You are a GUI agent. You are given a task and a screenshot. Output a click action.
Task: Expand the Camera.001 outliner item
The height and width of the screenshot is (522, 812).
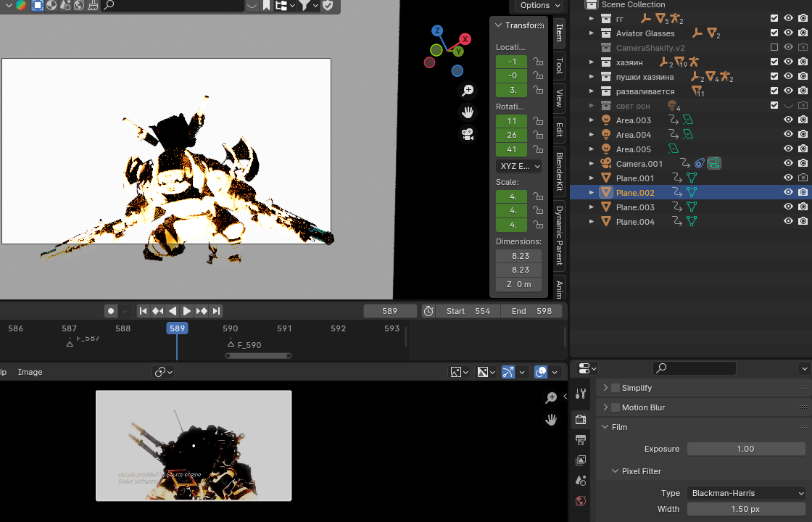click(x=592, y=164)
